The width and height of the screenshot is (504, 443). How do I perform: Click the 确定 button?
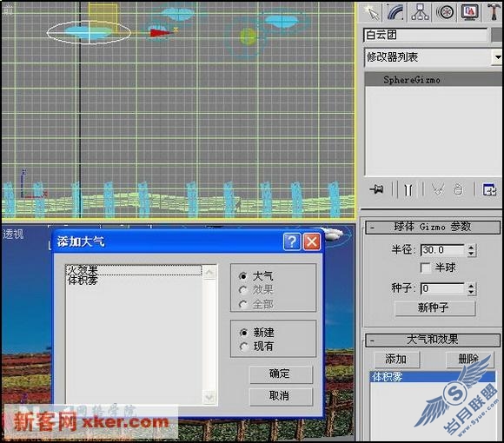click(281, 374)
